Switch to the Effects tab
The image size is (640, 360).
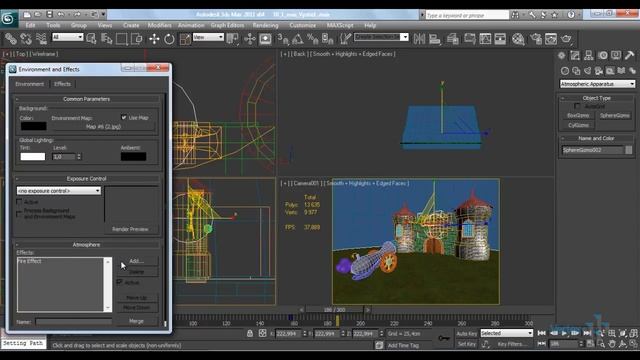62,84
